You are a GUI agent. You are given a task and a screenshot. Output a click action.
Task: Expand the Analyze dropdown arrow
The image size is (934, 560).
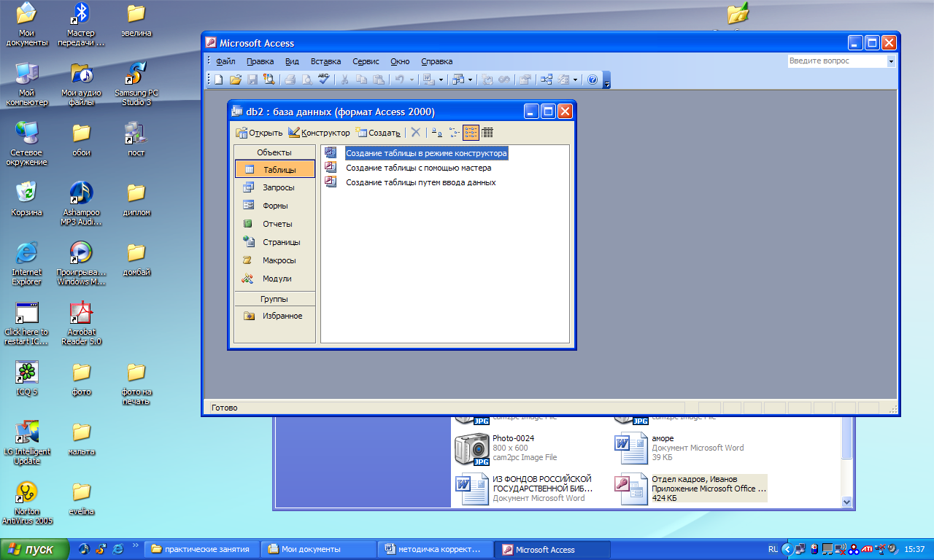tap(470, 79)
